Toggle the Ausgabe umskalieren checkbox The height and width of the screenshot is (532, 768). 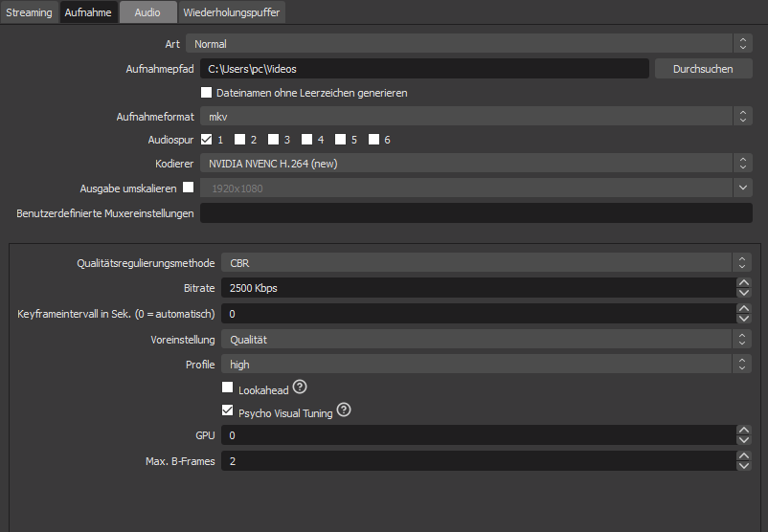[188, 188]
